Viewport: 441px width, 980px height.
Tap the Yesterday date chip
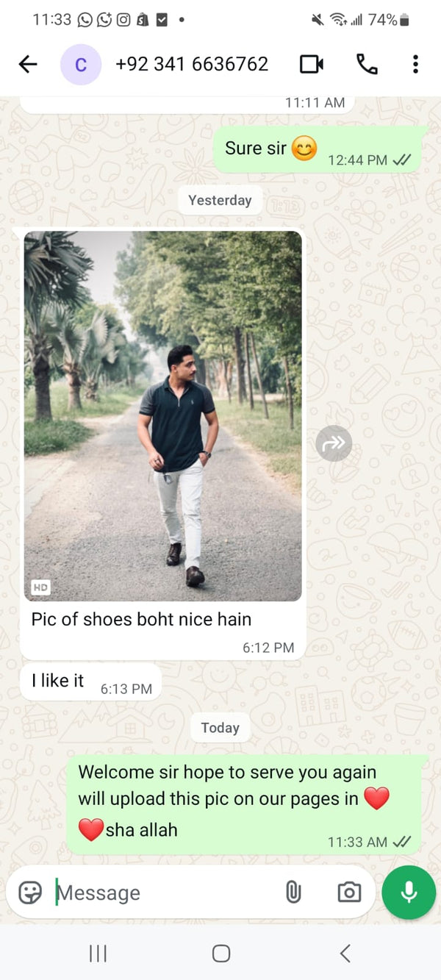coord(220,200)
